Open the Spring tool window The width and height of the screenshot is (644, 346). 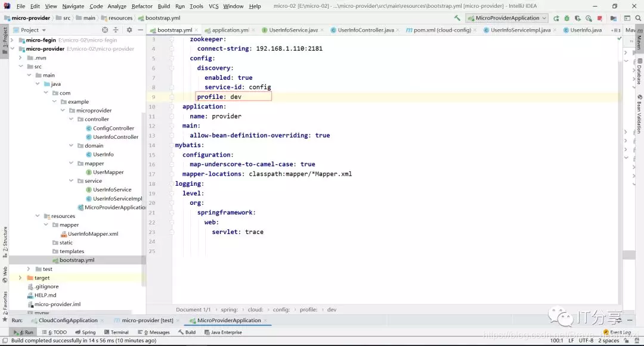tap(85, 332)
